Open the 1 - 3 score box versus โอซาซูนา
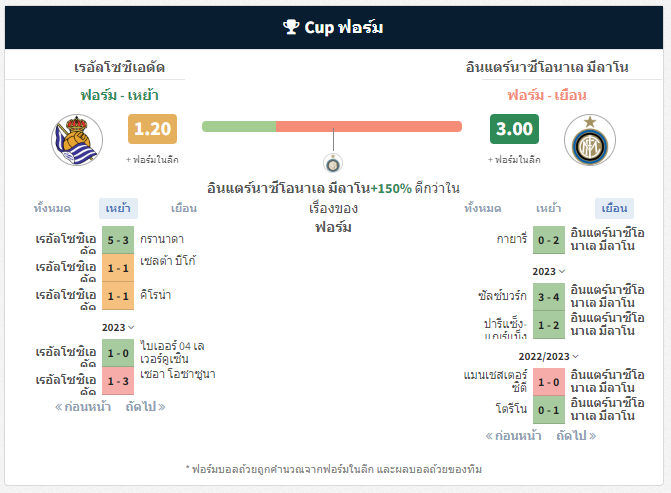This screenshot has width=671, height=493. click(x=118, y=381)
